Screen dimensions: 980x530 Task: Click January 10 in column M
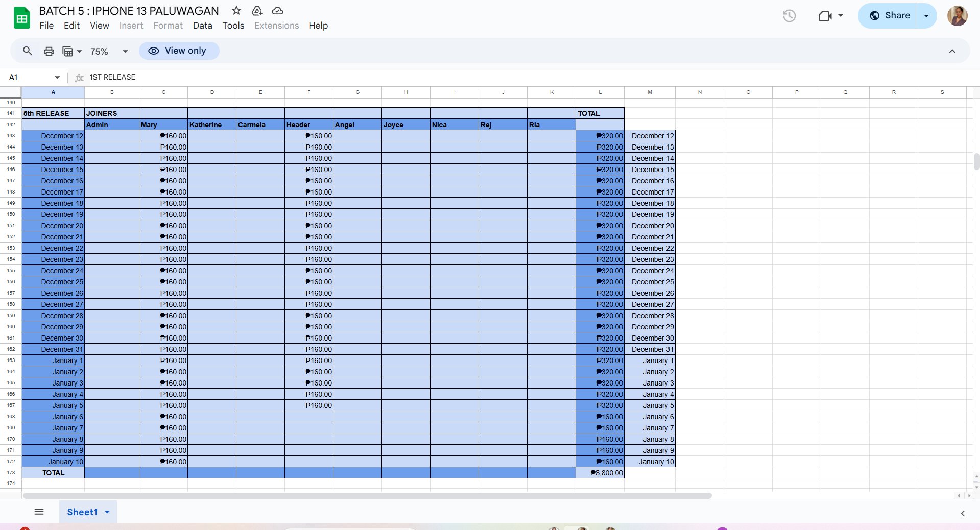coord(650,462)
